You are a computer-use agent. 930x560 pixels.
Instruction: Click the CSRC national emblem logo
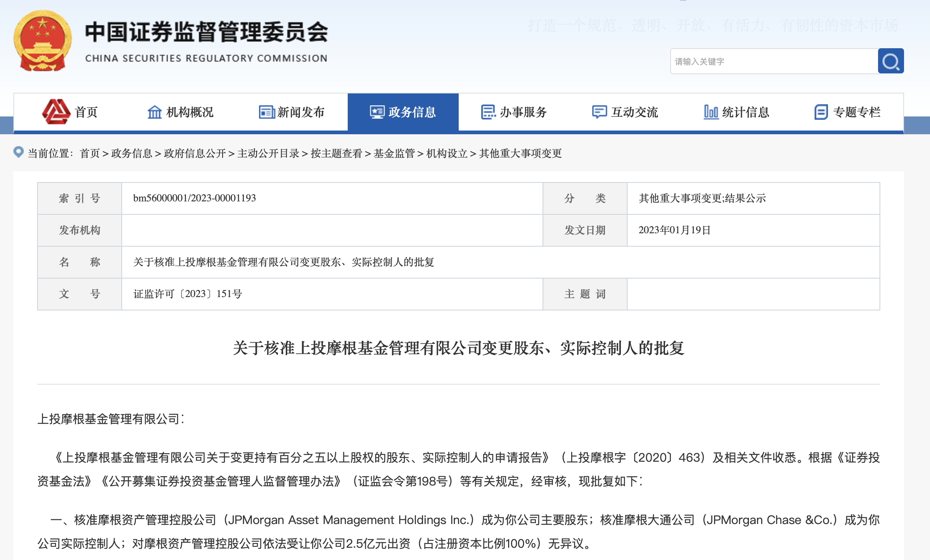click(42, 41)
